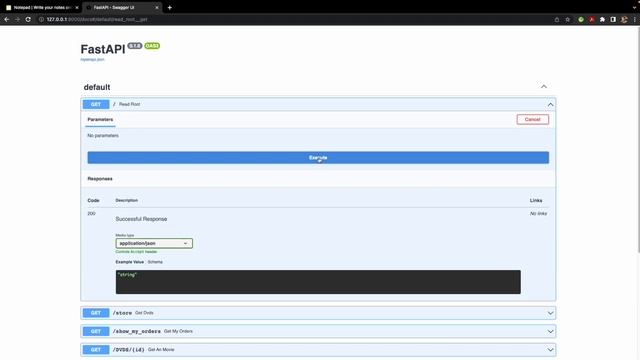Collapse the GET / Read Root chevron

point(550,104)
